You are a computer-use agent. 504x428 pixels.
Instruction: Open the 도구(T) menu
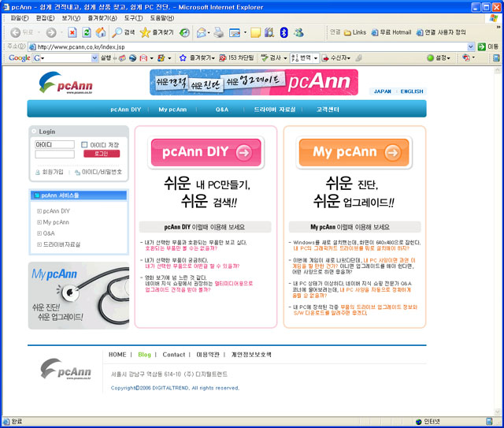point(133,18)
